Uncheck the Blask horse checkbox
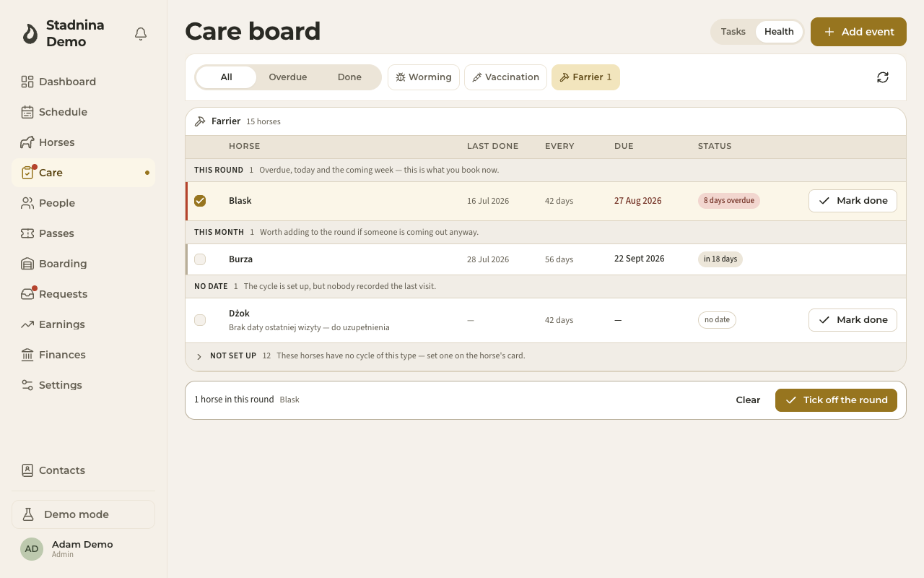 point(200,201)
